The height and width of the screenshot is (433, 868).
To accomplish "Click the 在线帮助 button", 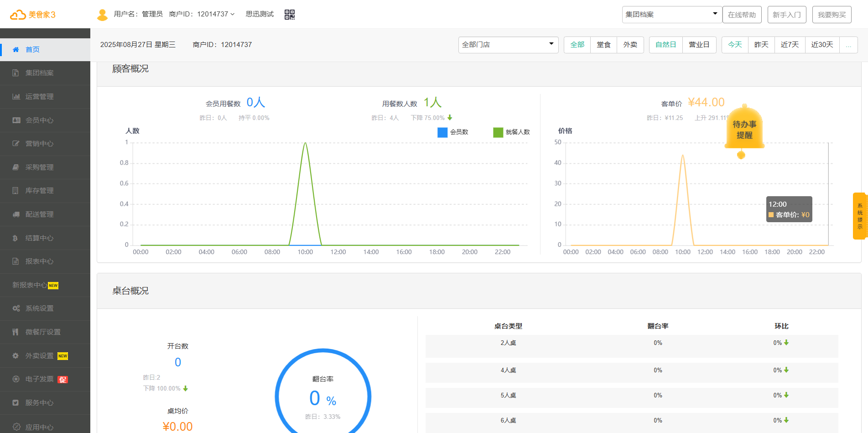I will click(x=741, y=15).
